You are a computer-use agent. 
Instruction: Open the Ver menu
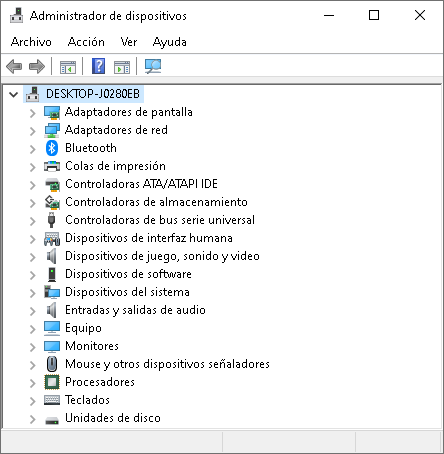[x=129, y=42]
